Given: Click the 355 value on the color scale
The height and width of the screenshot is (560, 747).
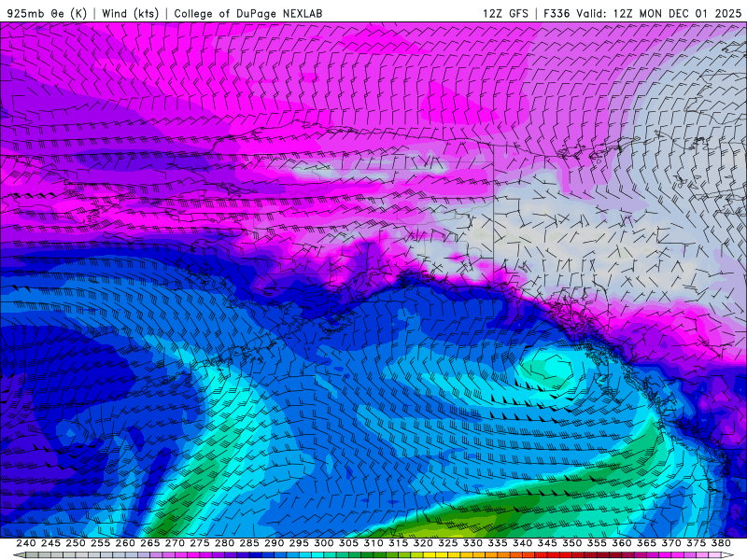Looking at the screenshot, I should pos(597,543).
